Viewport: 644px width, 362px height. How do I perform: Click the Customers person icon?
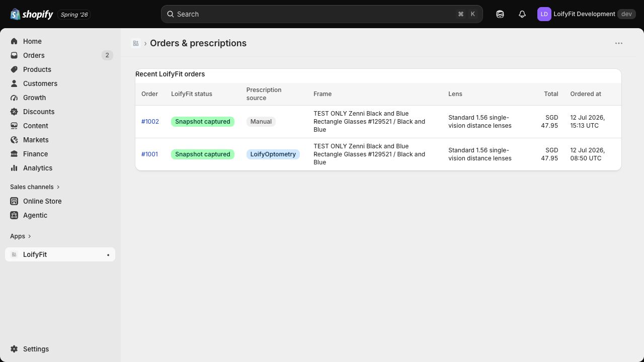pos(14,83)
